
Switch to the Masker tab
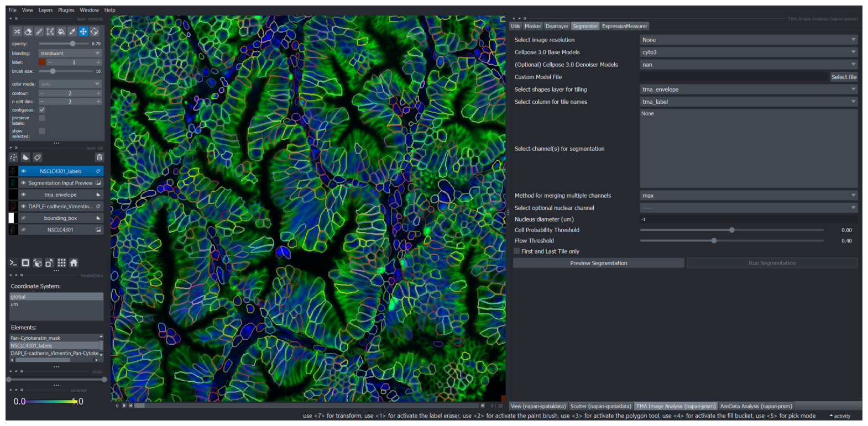533,26
